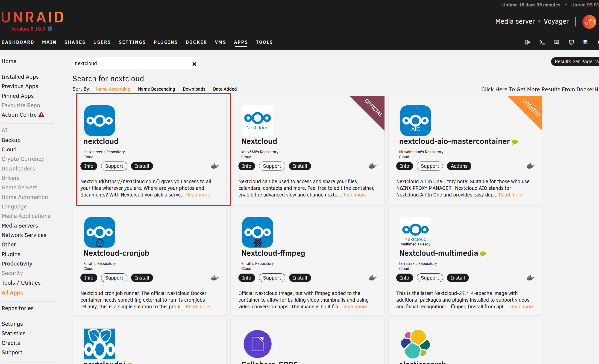Open the Dashboard tab
The image size is (599, 364).
18,42
